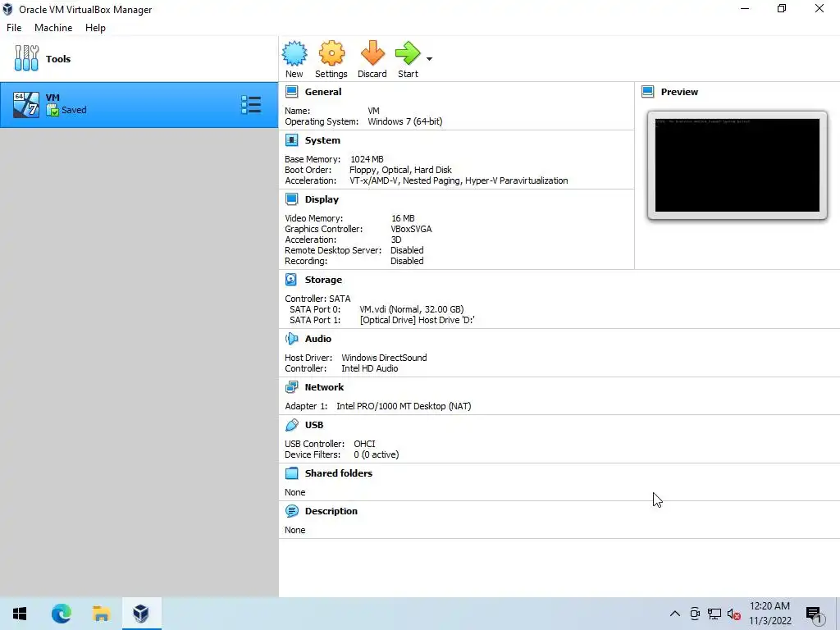Open the Storage settings heading link
The image size is (840, 630).
(323, 280)
